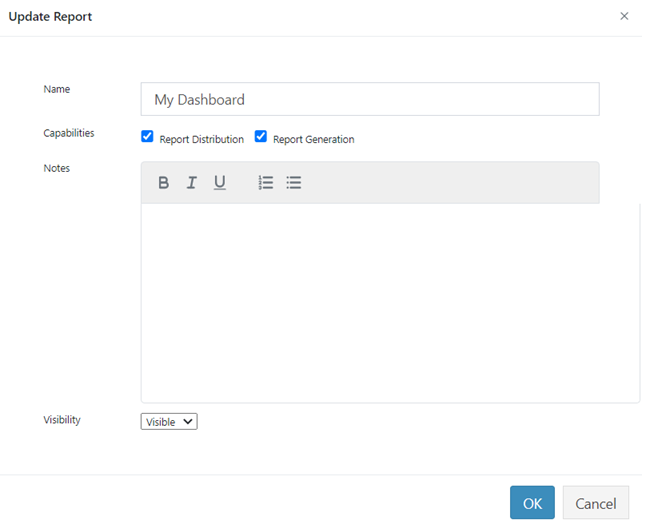
Task: Insert a numbered list in Notes
Action: tap(266, 183)
